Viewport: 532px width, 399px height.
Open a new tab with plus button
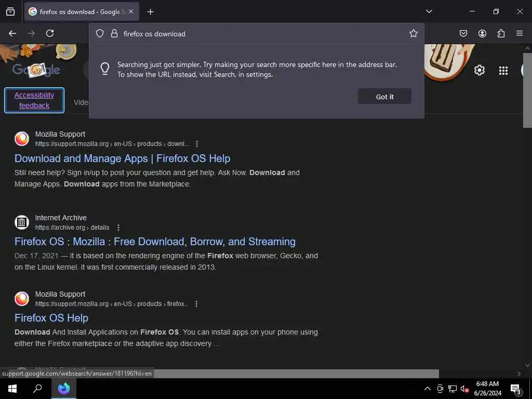[150, 12]
